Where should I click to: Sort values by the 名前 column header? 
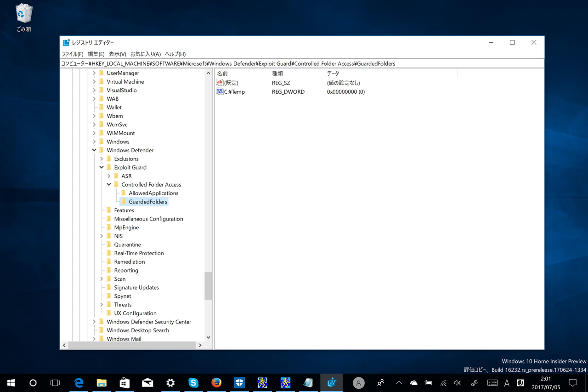[x=242, y=74]
